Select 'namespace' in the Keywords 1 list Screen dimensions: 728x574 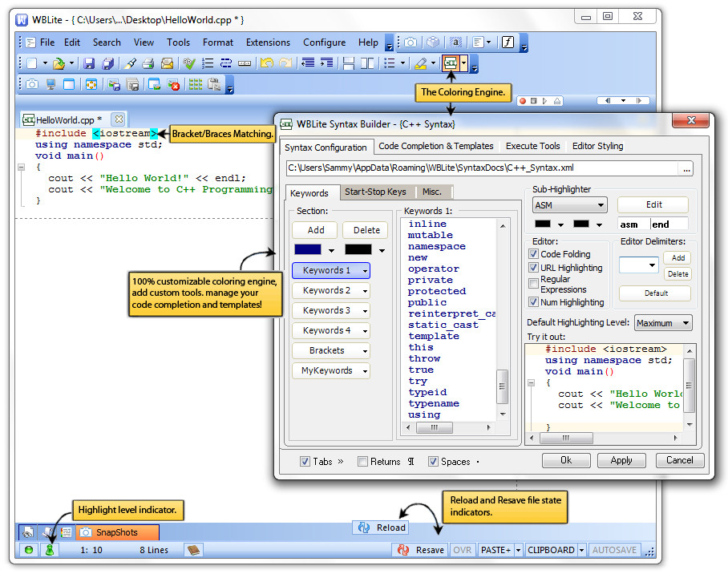point(436,246)
